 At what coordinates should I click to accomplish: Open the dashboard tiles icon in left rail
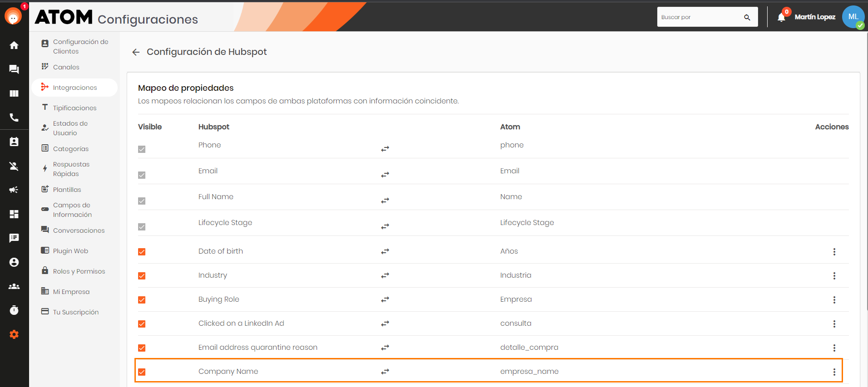(x=14, y=214)
